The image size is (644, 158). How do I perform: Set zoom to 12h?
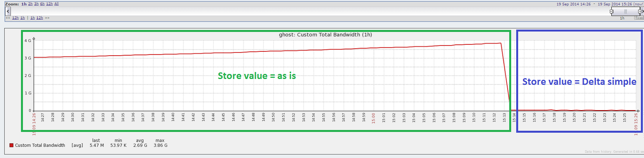point(49,4)
